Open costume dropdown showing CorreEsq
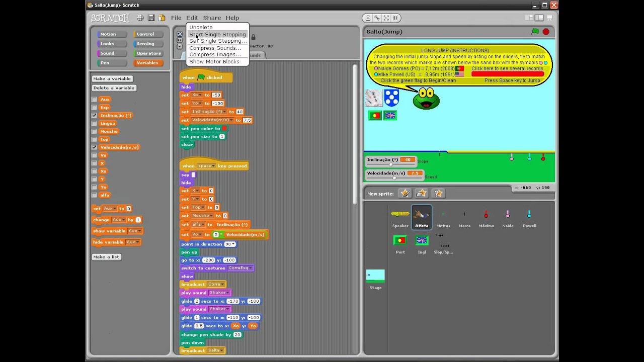This screenshot has height=362, width=644. 240,268
